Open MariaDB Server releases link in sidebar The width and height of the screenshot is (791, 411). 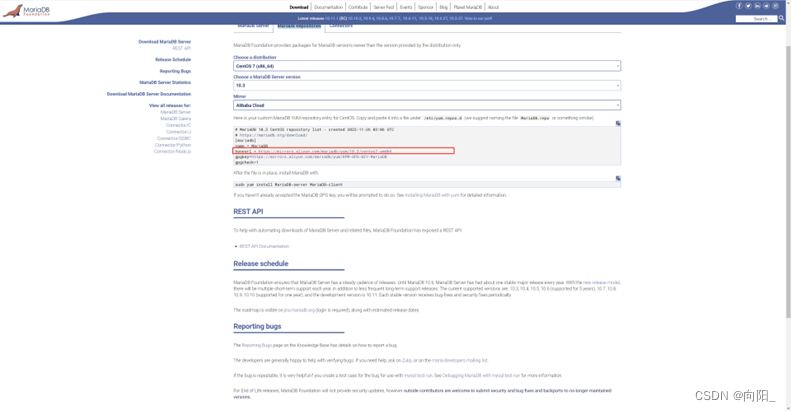click(x=176, y=112)
